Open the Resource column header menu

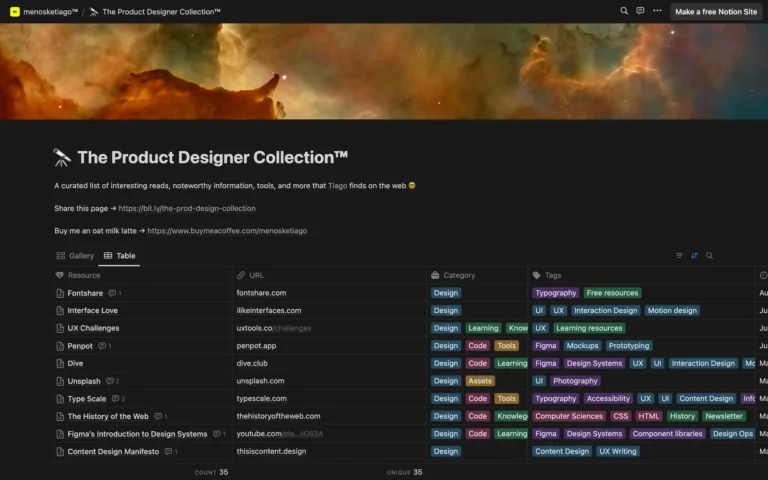point(84,275)
